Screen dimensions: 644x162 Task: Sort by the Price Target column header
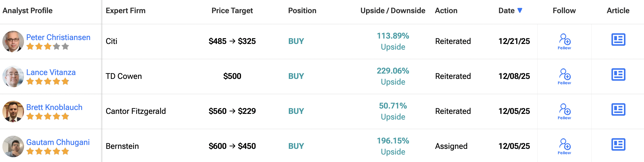(x=232, y=11)
